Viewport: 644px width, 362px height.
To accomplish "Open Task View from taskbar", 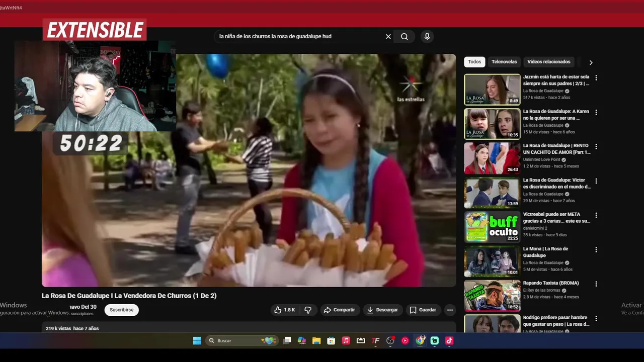I will [x=287, y=341].
